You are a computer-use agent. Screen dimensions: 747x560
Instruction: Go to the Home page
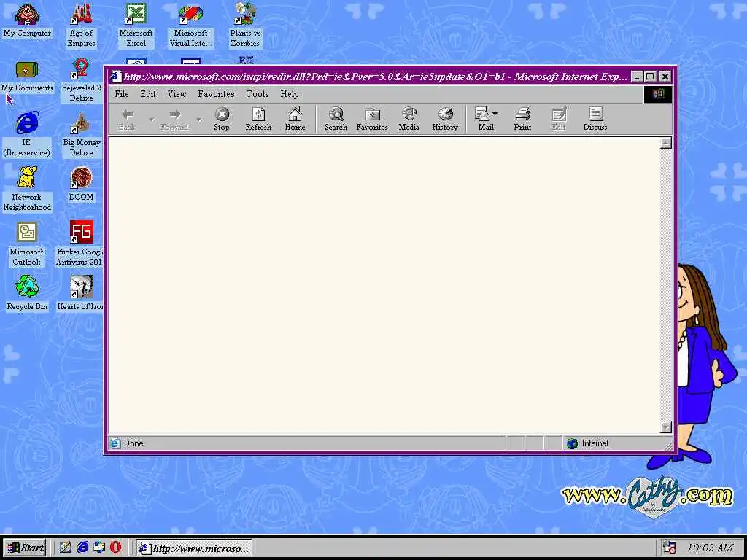295,119
